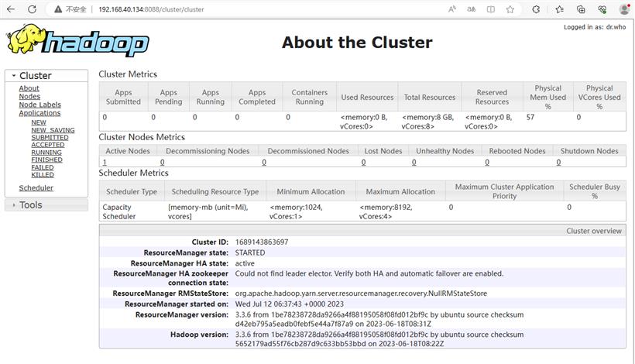Click the Unhealthy Nodes count link
This screenshot has height=364, width=635.
(x=414, y=163)
